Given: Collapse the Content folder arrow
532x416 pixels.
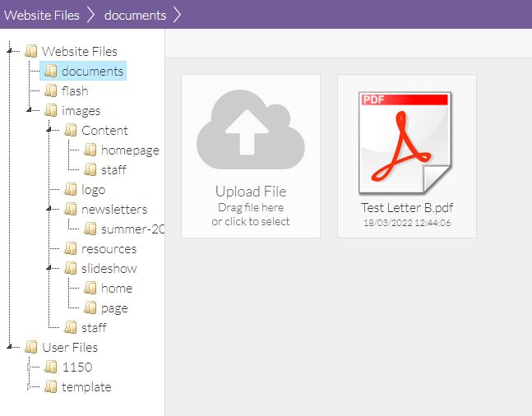Looking at the screenshot, I should [49, 131].
